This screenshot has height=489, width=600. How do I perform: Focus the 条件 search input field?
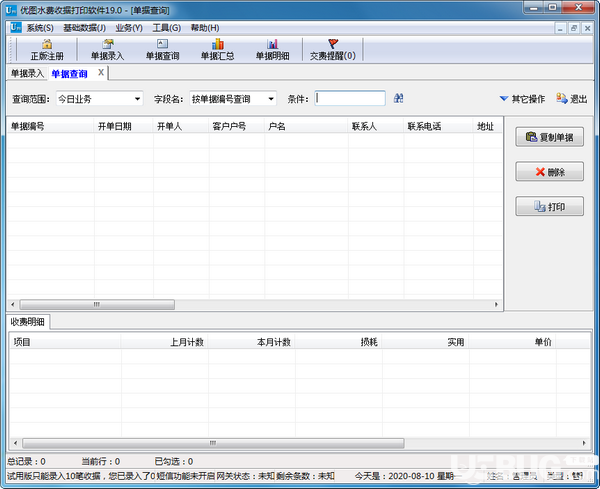click(x=350, y=99)
